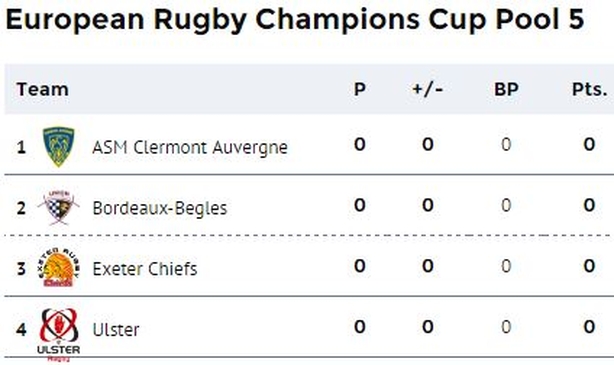614x365 pixels.
Task: Click the Ulster Rugby red hand logo
Action: [x=59, y=335]
